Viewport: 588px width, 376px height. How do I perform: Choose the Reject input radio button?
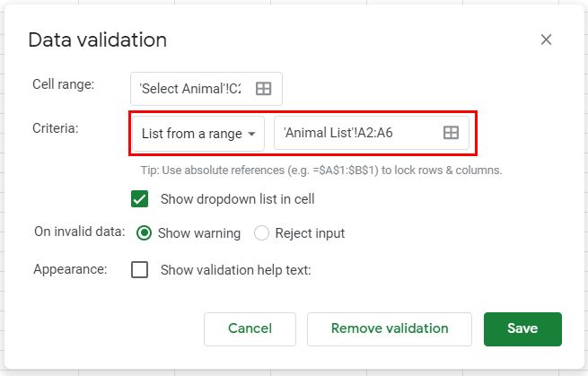(x=261, y=233)
